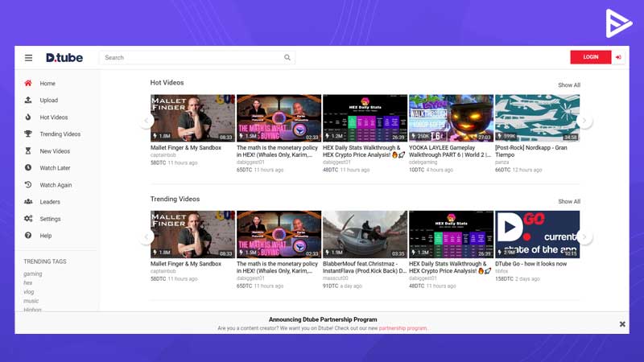This screenshot has height=362, width=644.
Task: Click title 'BlabberMouf feat.Christmaz - InstantFlava'
Action: (x=365, y=267)
